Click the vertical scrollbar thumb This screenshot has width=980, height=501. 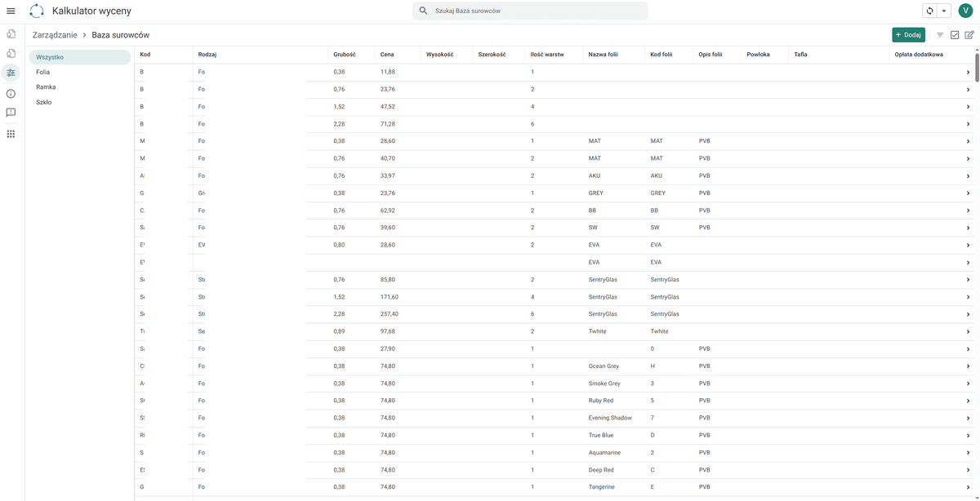[x=977, y=67]
